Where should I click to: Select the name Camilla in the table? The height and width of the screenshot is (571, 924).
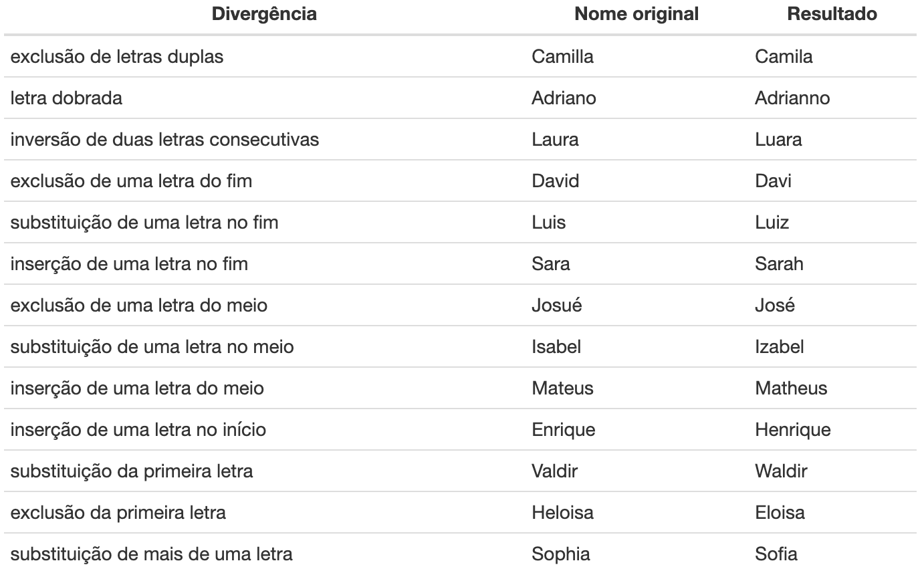click(562, 57)
